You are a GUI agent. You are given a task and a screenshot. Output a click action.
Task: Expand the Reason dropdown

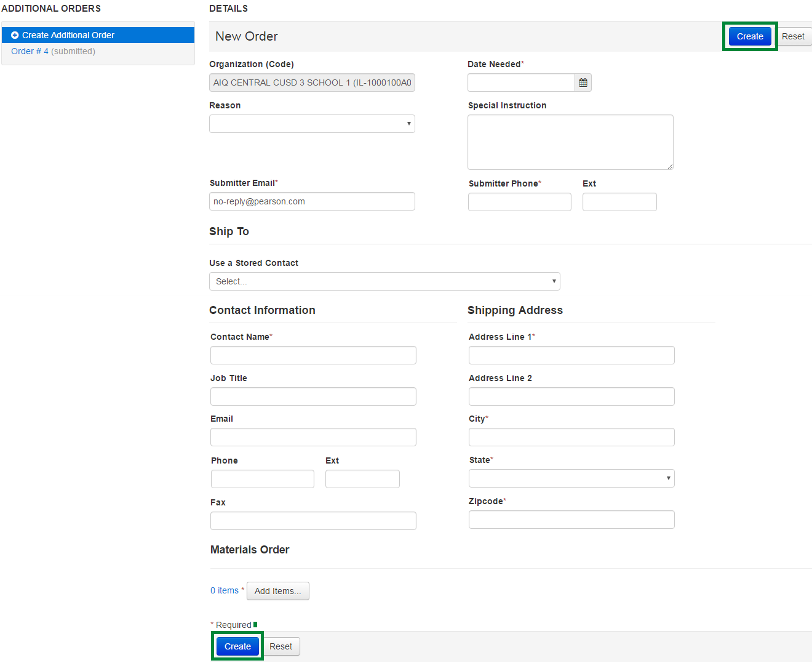312,124
